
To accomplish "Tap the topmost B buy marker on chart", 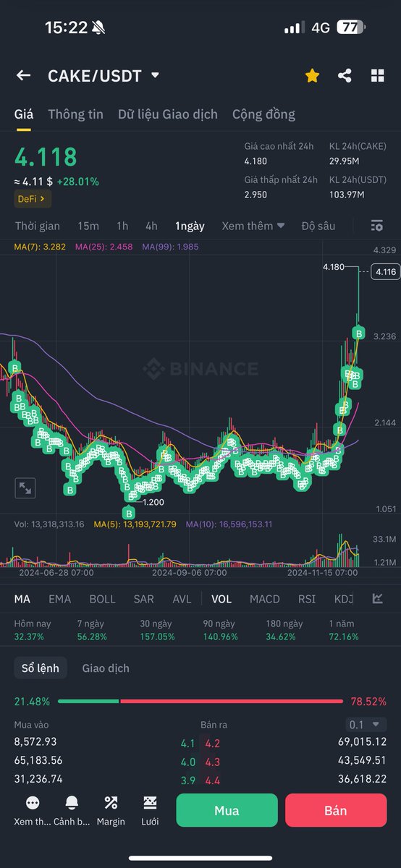I will [x=358, y=333].
